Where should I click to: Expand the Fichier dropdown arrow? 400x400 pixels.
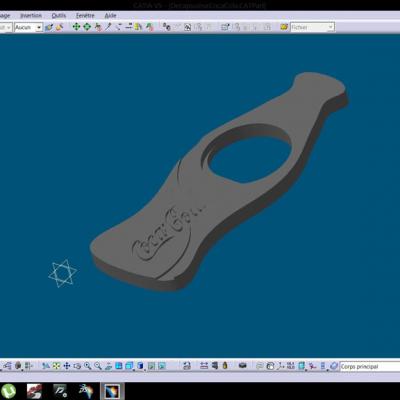(x=330, y=27)
